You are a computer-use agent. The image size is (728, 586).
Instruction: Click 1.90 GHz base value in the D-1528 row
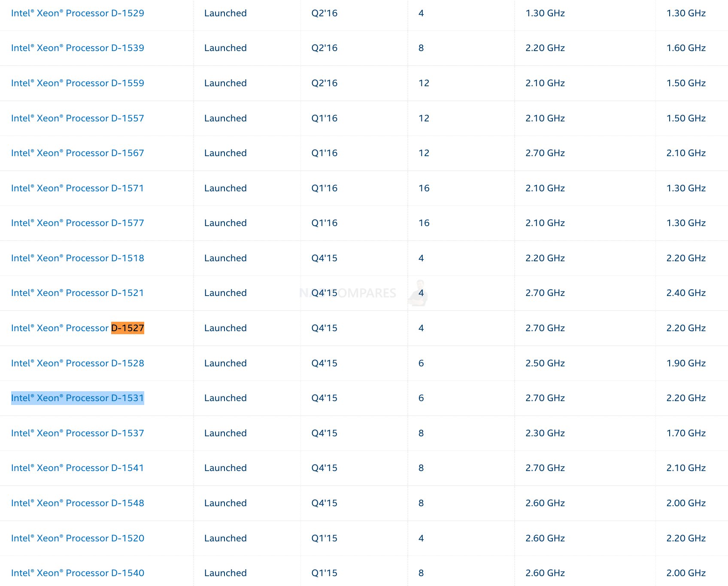pyautogui.click(x=686, y=363)
